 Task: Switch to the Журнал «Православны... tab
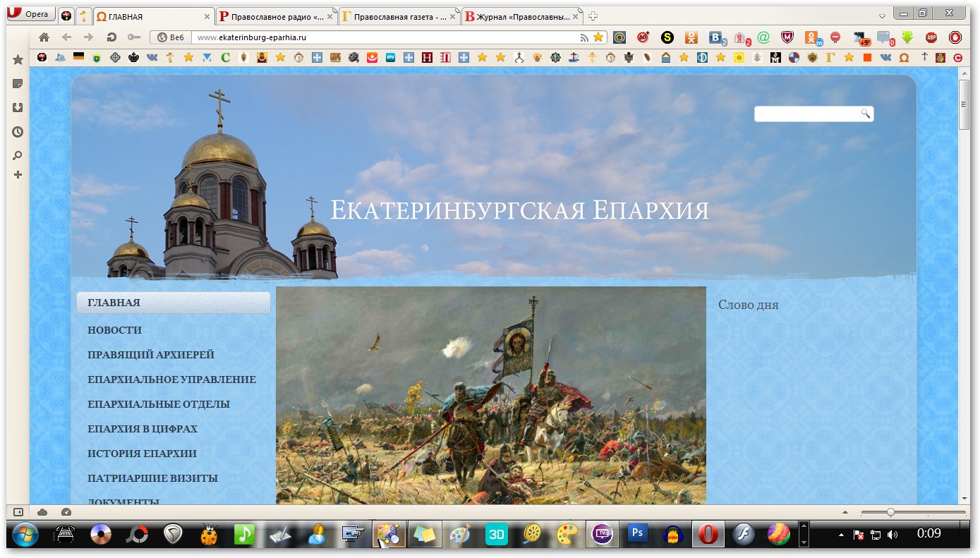521,16
